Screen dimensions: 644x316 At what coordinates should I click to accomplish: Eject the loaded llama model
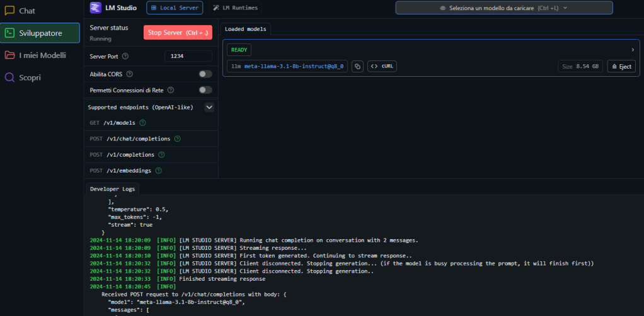click(x=621, y=66)
